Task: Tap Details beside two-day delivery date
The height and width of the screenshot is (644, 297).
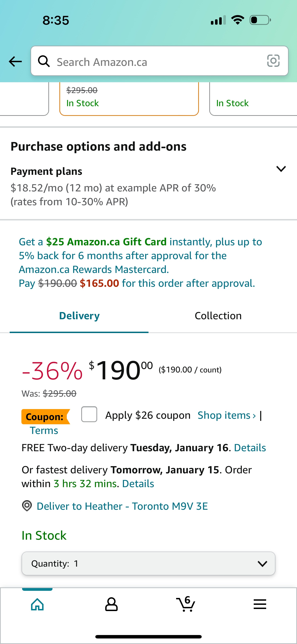Action: pyautogui.click(x=250, y=448)
